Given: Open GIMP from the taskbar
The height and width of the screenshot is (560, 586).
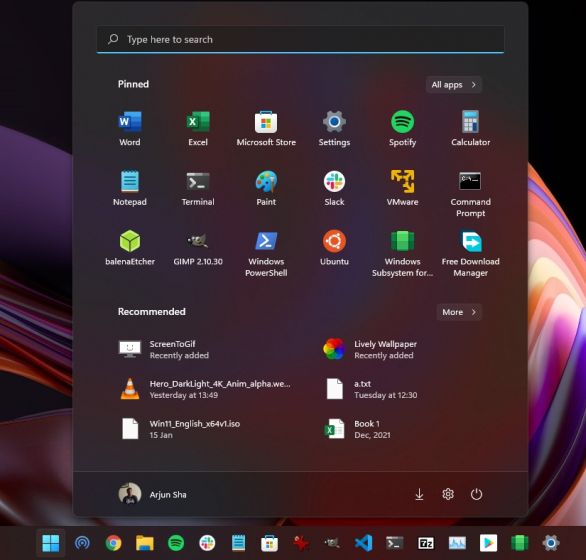Looking at the screenshot, I should pyautogui.click(x=332, y=543).
